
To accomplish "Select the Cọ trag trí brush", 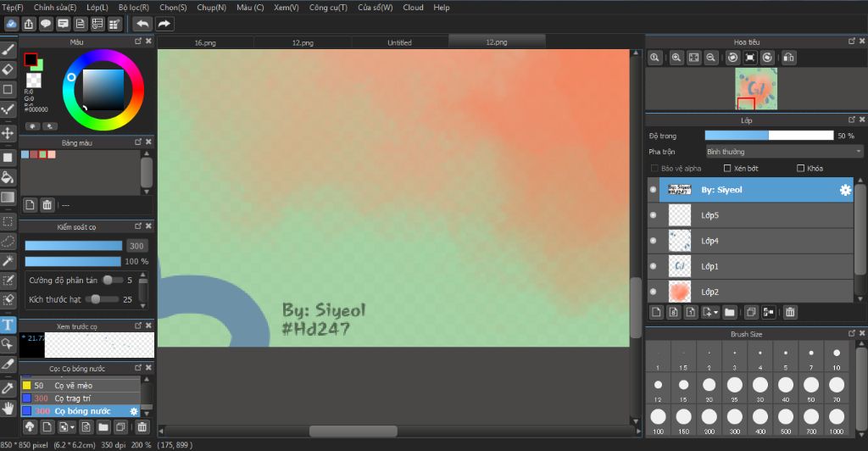I will tap(81, 398).
